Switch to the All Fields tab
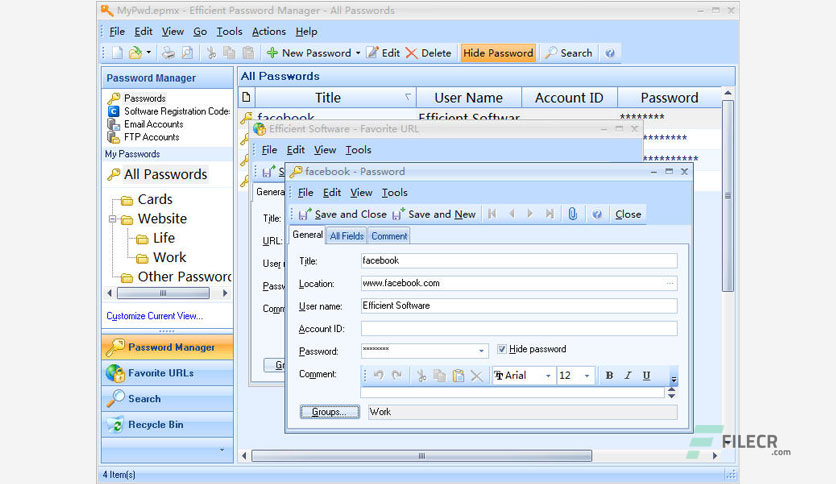The image size is (836, 484). [x=347, y=236]
